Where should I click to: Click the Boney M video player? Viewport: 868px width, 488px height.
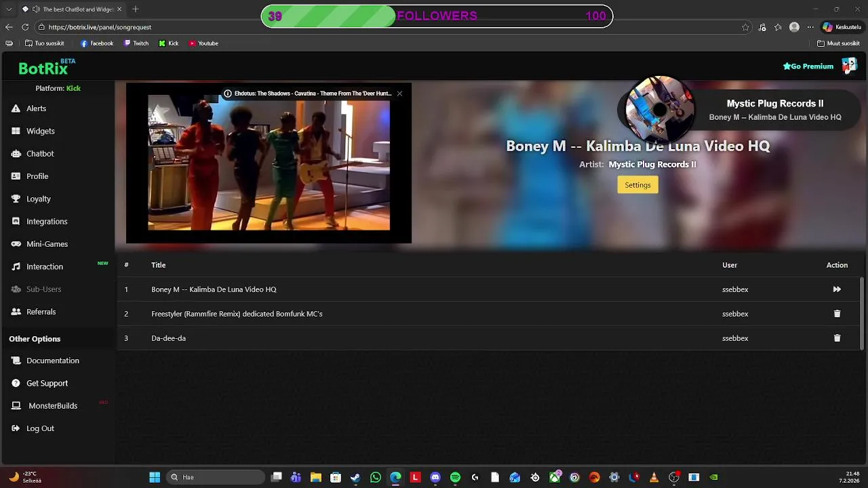(269, 163)
